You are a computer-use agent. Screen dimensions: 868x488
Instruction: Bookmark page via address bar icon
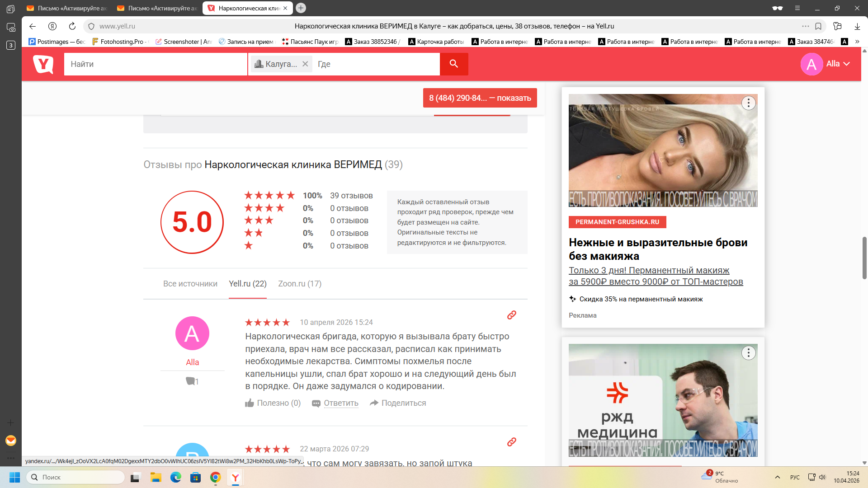[818, 26]
